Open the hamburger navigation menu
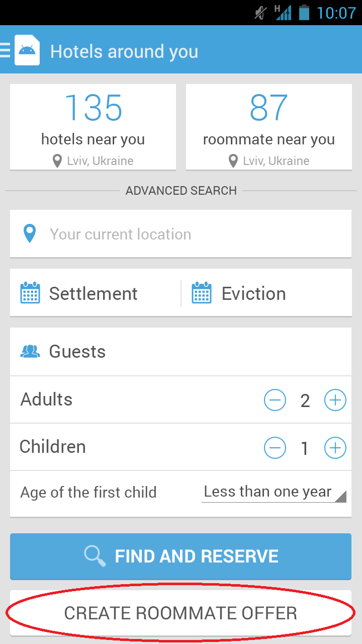The height and width of the screenshot is (644, 362). [6, 50]
